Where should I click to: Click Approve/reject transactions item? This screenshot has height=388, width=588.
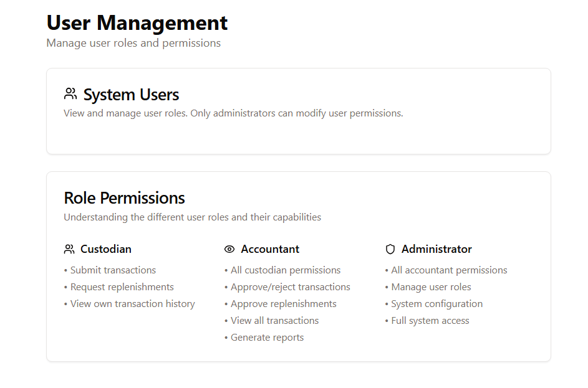[x=290, y=287]
